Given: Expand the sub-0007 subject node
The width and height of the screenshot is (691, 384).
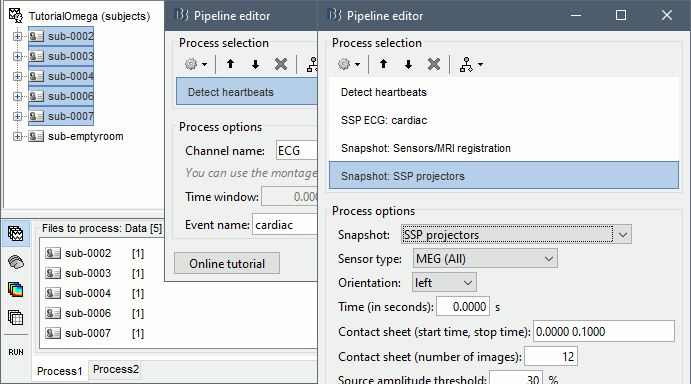Looking at the screenshot, I should pos(17,116).
